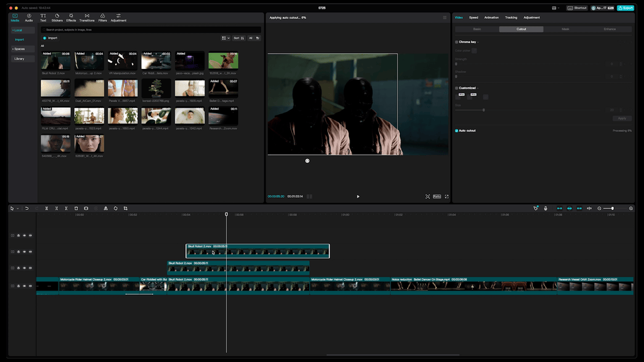644x362 pixels.
Task: Switch to the Basic sub-tab
Action: pyautogui.click(x=477, y=29)
